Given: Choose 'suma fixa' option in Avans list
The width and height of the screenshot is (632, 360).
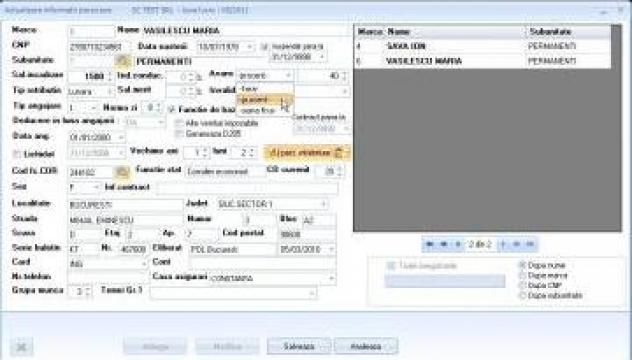Looking at the screenshot, I should pyautogui.click(x=264, y=110).
